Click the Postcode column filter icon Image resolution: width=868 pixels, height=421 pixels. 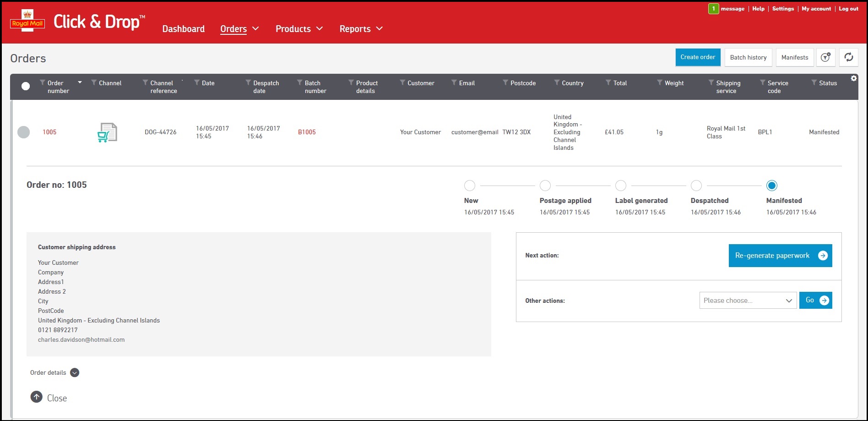(x=505, y=83)
